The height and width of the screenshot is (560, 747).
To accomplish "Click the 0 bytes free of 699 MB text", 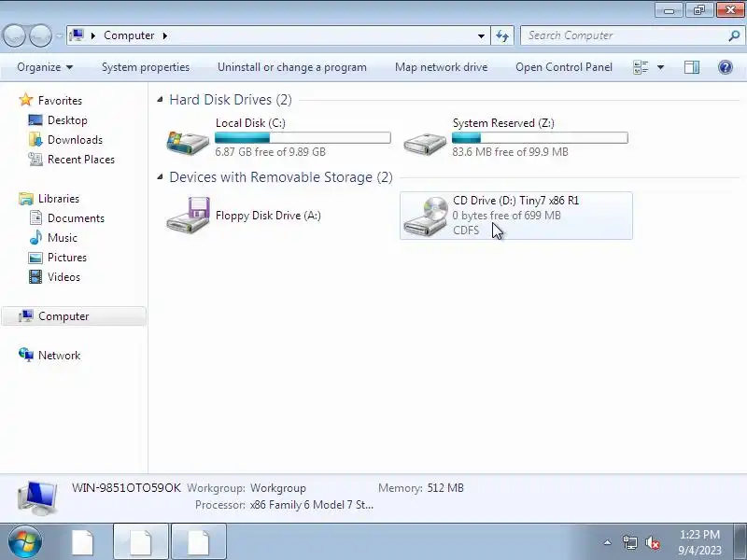I will tap(506, 216).
